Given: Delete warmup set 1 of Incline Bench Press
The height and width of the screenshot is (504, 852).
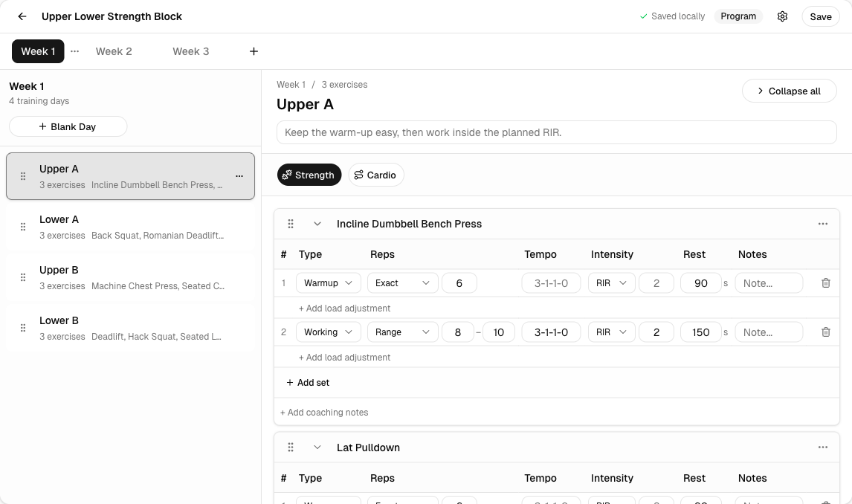Looking at the screenshot, I should click(826, 283).
